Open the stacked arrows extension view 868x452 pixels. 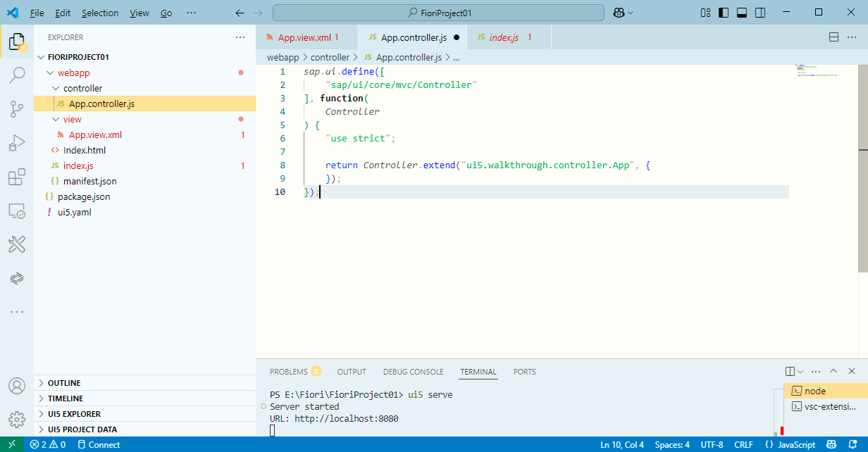(17, 278)
